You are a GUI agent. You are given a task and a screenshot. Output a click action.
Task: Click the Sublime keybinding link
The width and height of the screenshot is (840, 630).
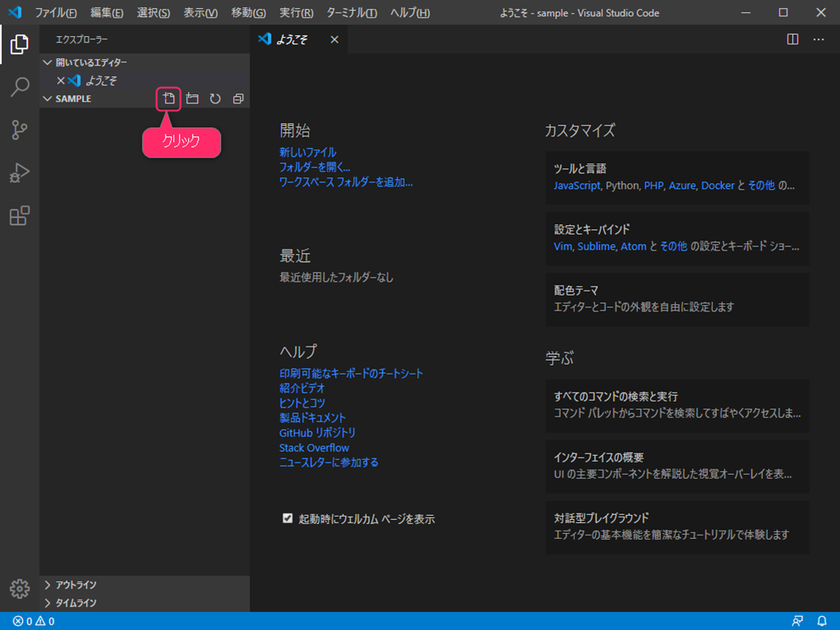pyautogui.click(x=596, y=246)
